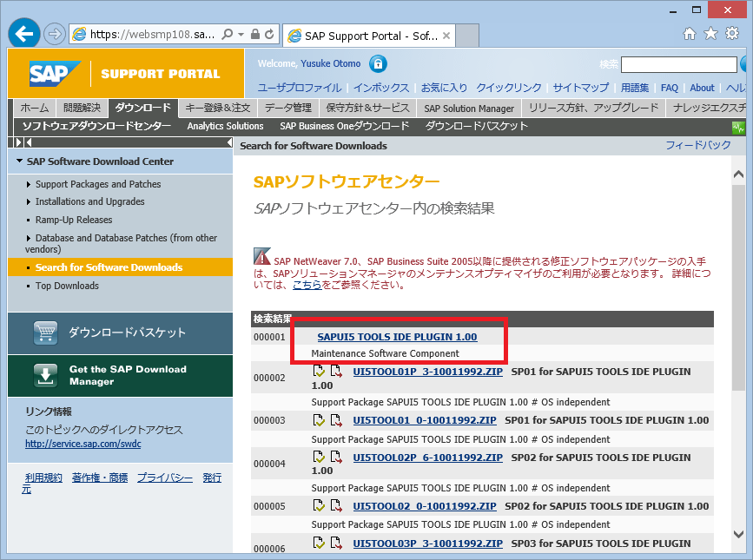This screenshot has height=560, width=753.
Task: Click the vertical scrollbar thumb
Action: [x=738, y=288]
